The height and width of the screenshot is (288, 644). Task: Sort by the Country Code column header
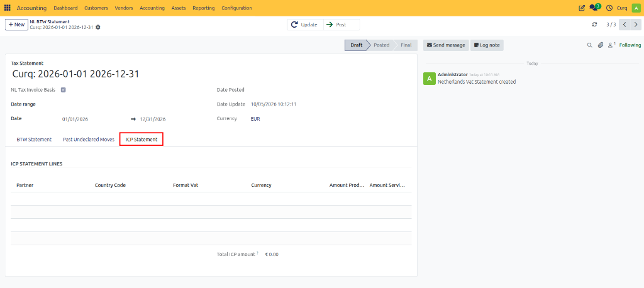(110, 186)
